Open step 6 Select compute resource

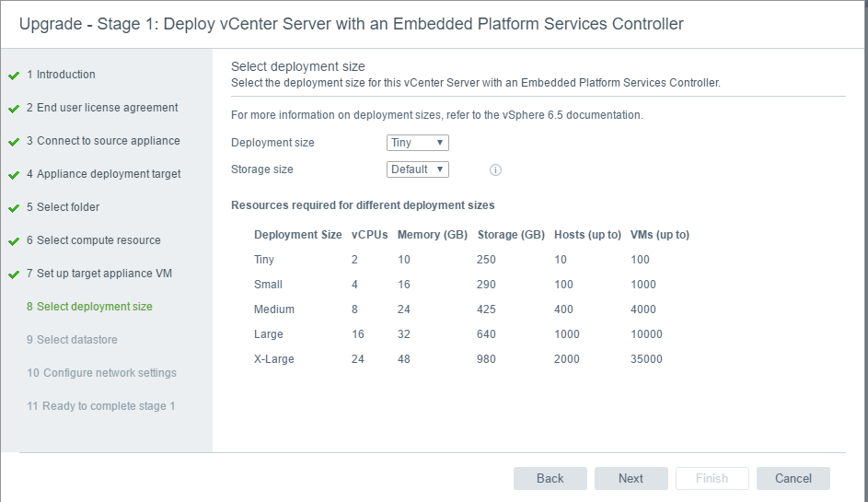94,239
